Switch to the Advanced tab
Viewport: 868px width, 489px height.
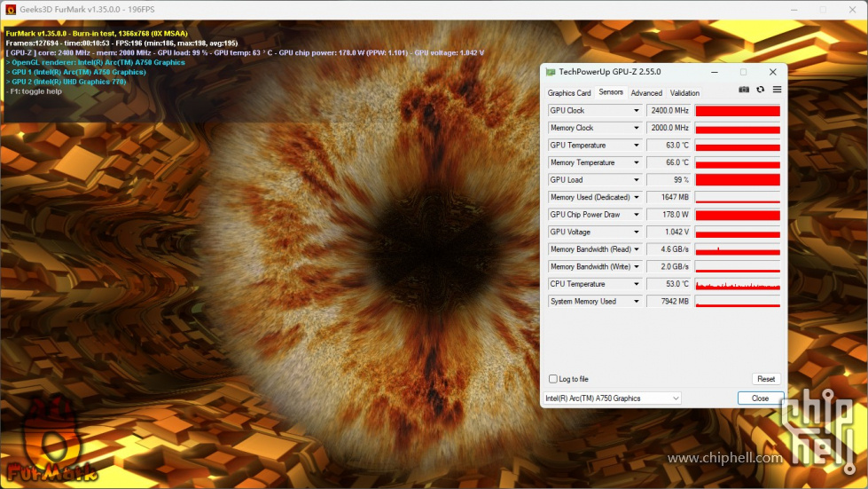(x=646, y=93)
